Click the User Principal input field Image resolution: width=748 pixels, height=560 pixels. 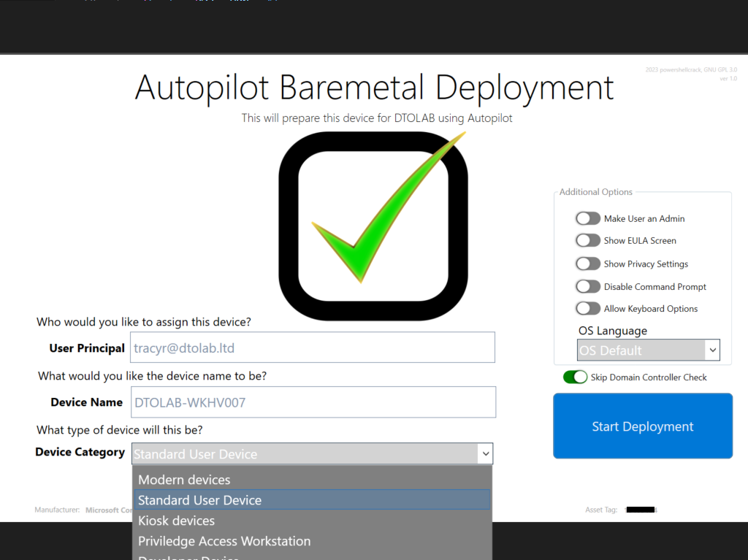[313, 348]
